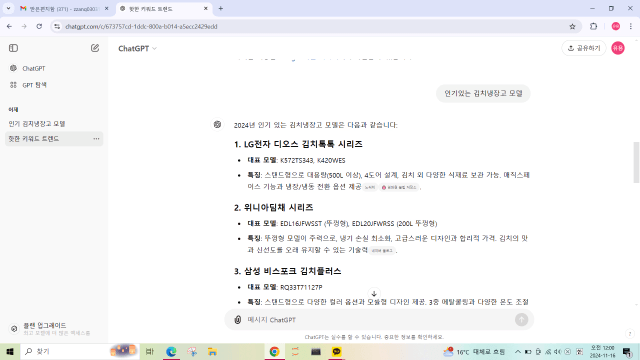Open Google Chrome taskbar icon
This screenshot has height=360, width=640.
click(274, 351)
